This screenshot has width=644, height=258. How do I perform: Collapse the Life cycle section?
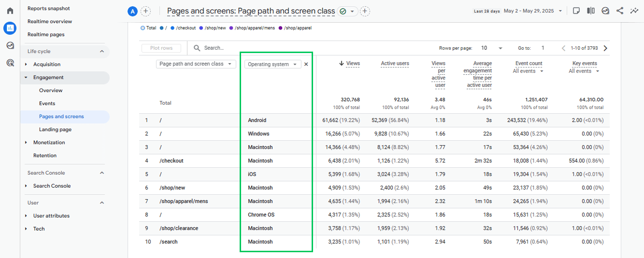point(102,51)
